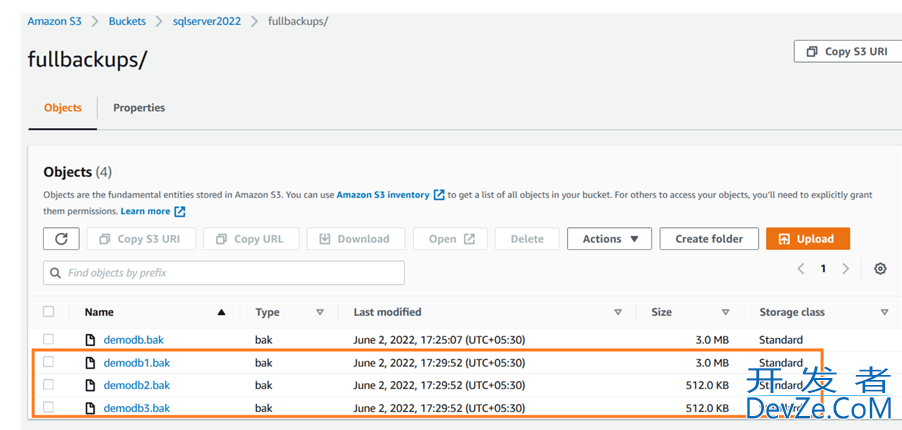Click the 3.0 MB size of demodb.bak
The image size is (902, 430).
(x=713, y=340)
